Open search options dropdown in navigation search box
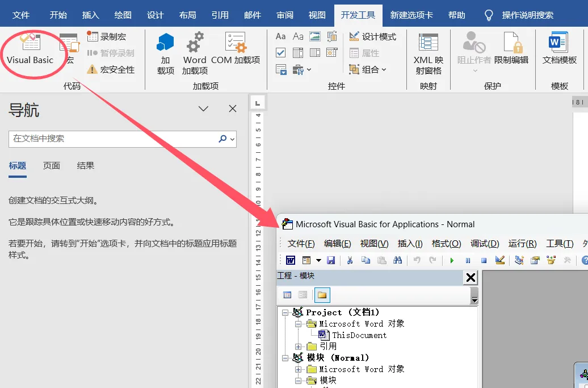The width and height of the screenshot is (588, 388). coord(233,139)
